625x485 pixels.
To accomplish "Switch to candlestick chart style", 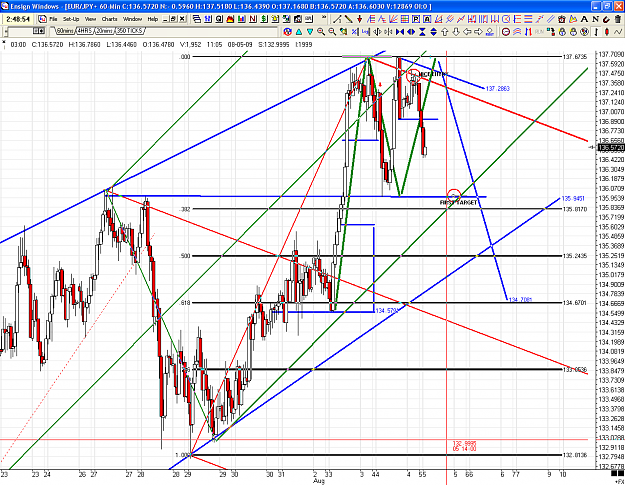I will pos(606,31).
